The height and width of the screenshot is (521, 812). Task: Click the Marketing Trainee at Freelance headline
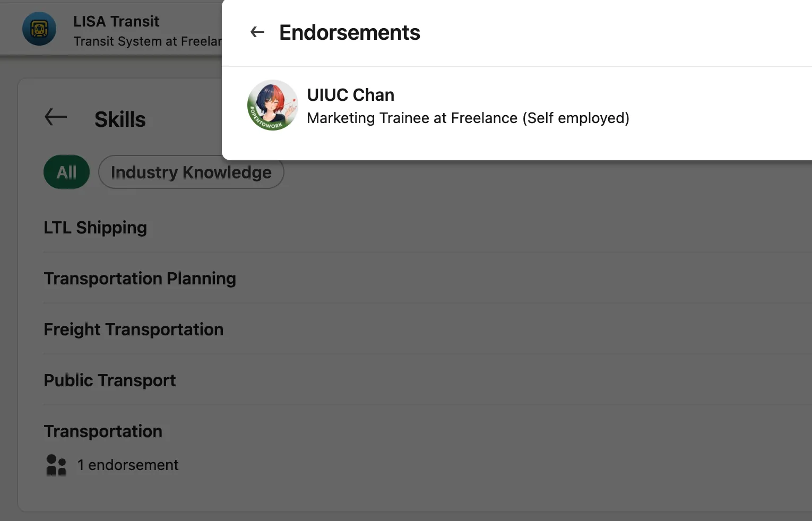coord(468,118)
